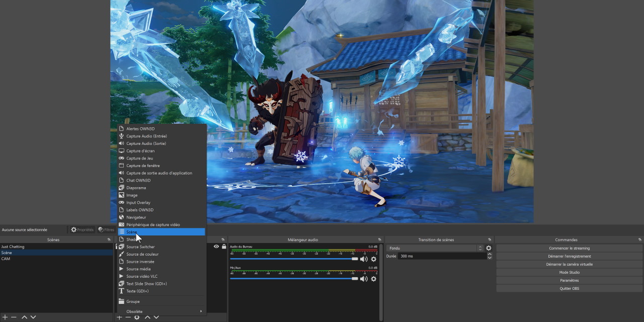Viewport: 644px width, 322px height.
Task: Mute the Mic/Aux speaker icon
Action: (364, 279)
